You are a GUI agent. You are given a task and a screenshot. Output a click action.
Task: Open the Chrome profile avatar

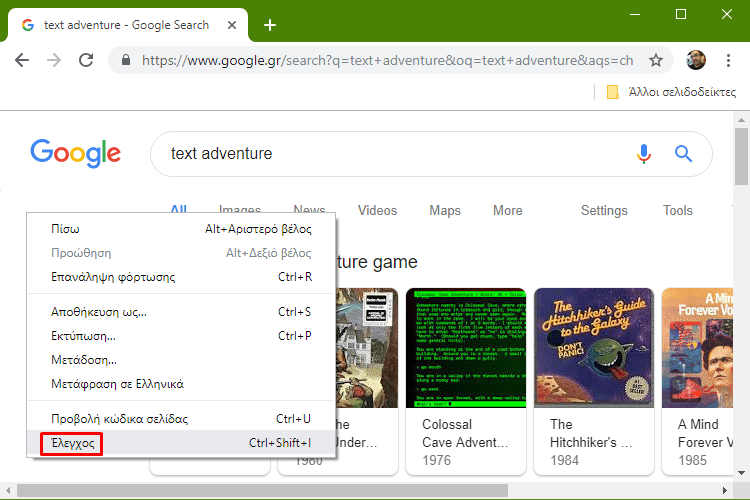(695, 60)
